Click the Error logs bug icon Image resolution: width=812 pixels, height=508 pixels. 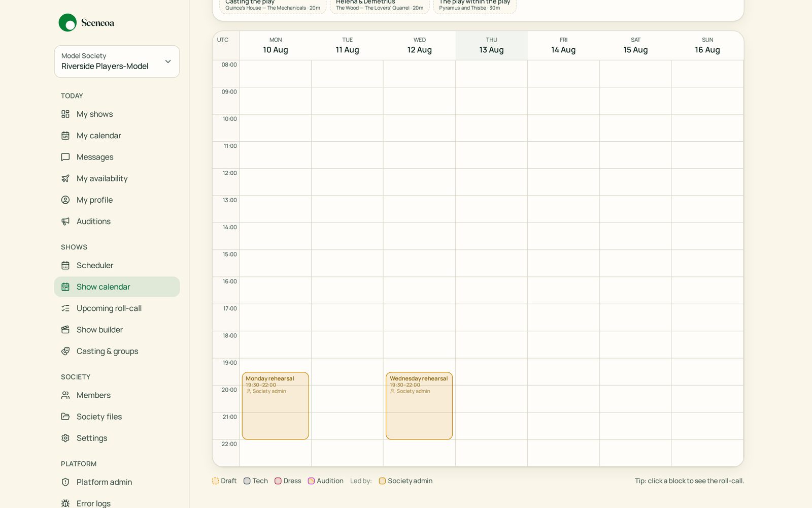tap(65, 503)
